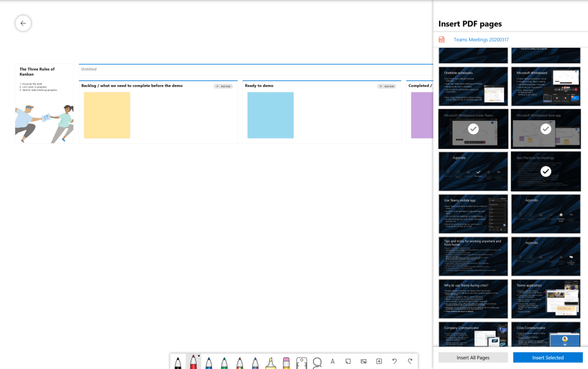Select the blue pen tool
588x369 pixels.
(209, 362)
